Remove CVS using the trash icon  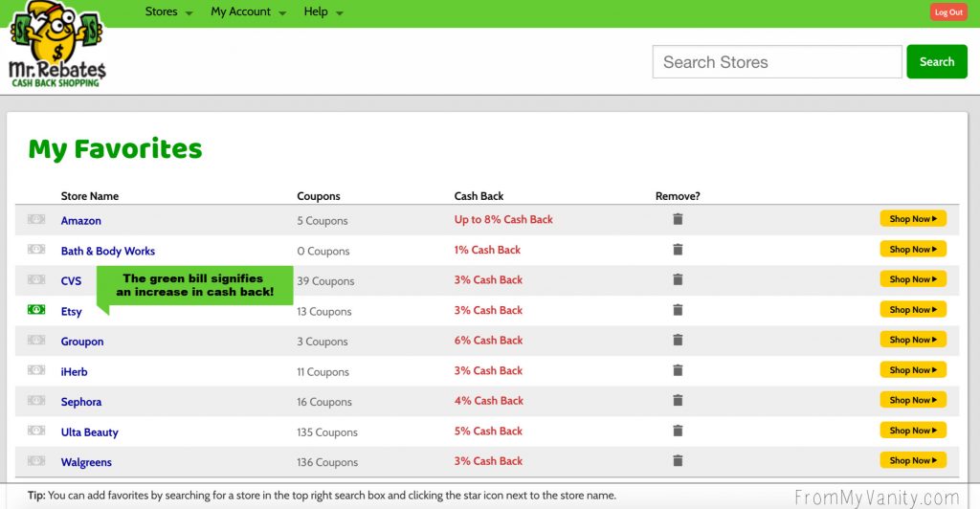[678, 279]
